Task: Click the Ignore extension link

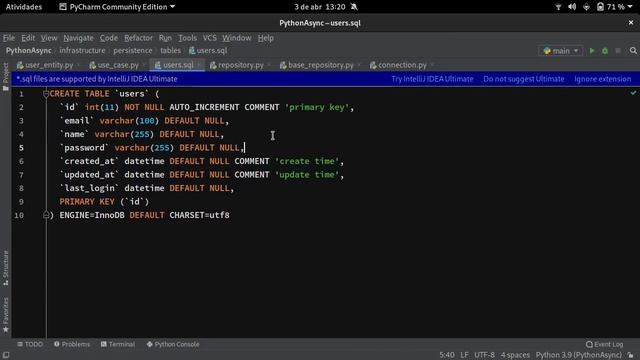Action: [602, 79]
